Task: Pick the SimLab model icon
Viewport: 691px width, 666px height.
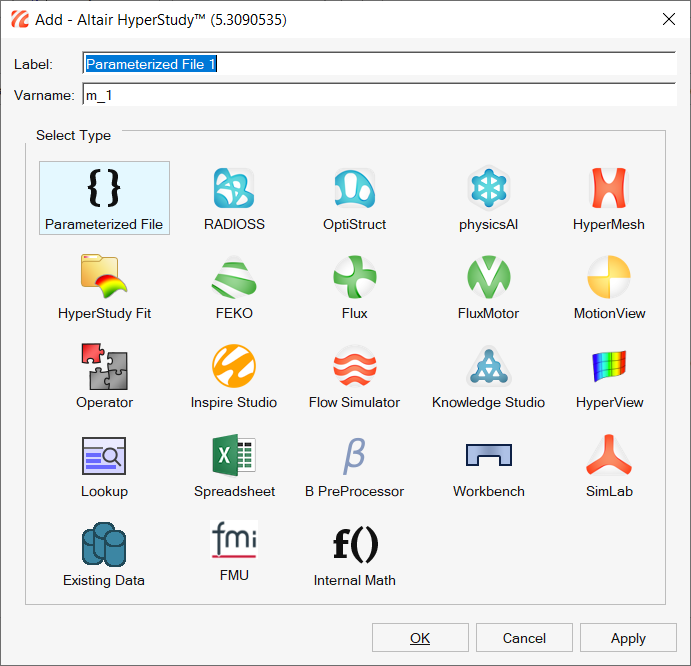Action: (x=608, y=455)
